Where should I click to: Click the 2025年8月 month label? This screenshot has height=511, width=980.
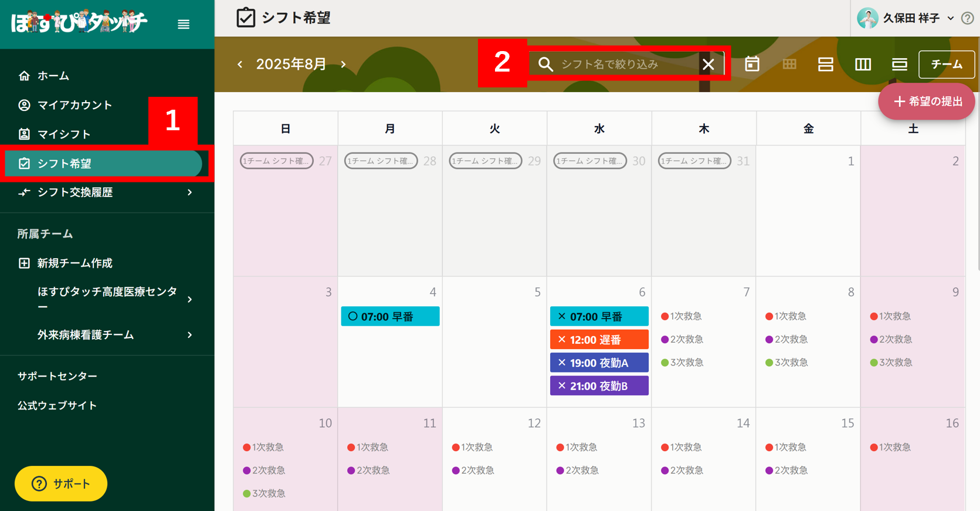[x=291, y=64]
